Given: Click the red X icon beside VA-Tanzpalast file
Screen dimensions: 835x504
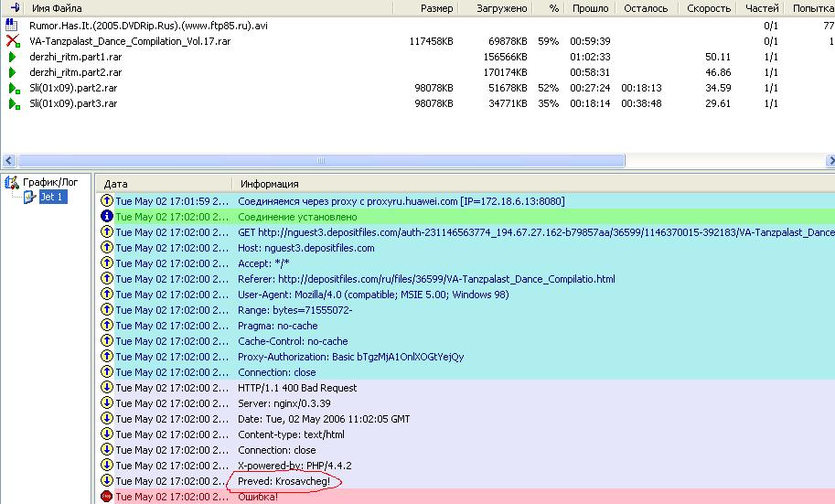Looking at the screenshot, I should tap(13, 41).
